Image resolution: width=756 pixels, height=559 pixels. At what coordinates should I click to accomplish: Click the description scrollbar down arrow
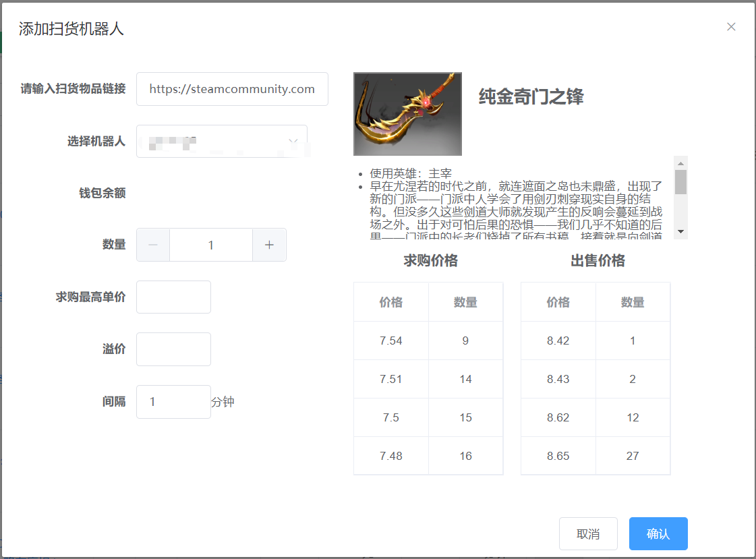coord(680,232)
